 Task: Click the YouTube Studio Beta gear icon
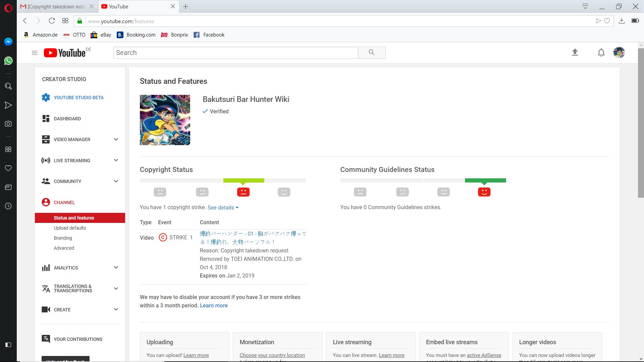46,98
